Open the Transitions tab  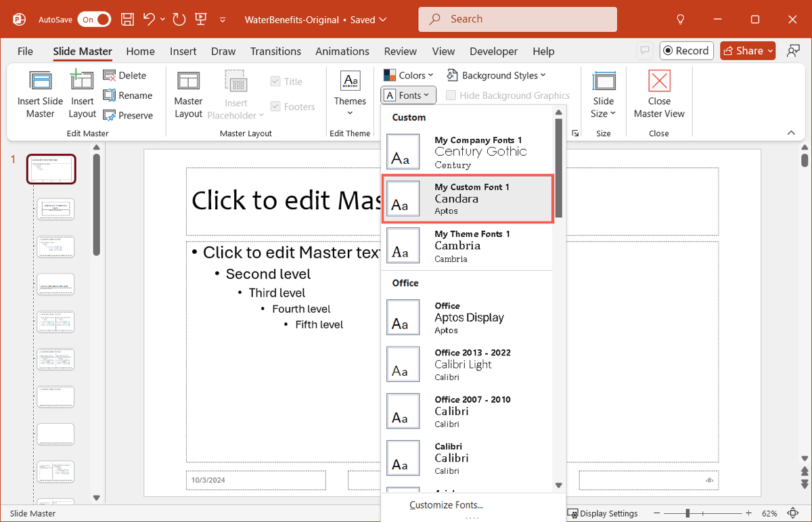tap(275, 51)
